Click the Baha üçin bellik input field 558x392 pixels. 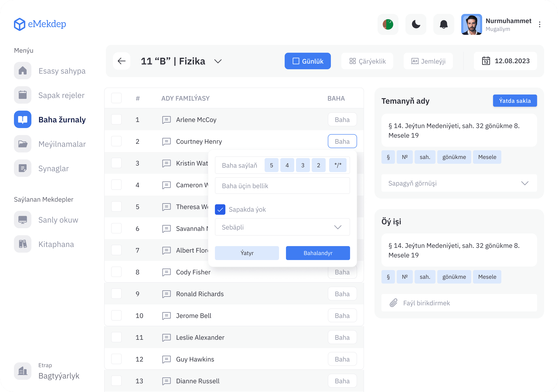[282, 186]
